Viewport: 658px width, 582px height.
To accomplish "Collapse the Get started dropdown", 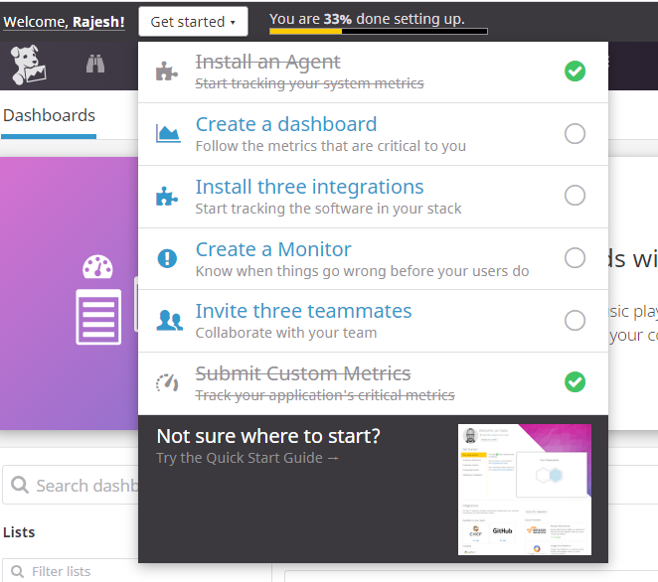I will (x=193, y=21).
